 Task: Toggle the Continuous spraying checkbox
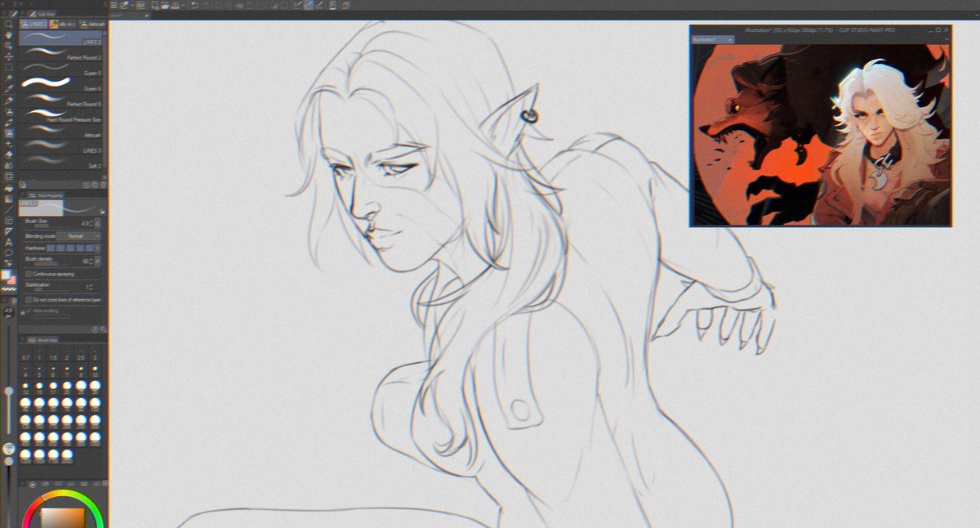click(x=29, y=274)
